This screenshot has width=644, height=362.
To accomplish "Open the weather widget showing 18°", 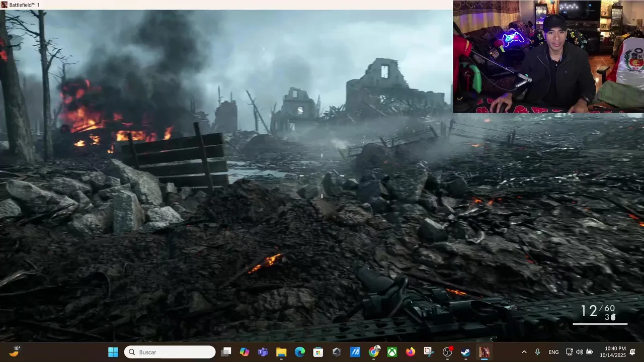I will tap(14, 352).
